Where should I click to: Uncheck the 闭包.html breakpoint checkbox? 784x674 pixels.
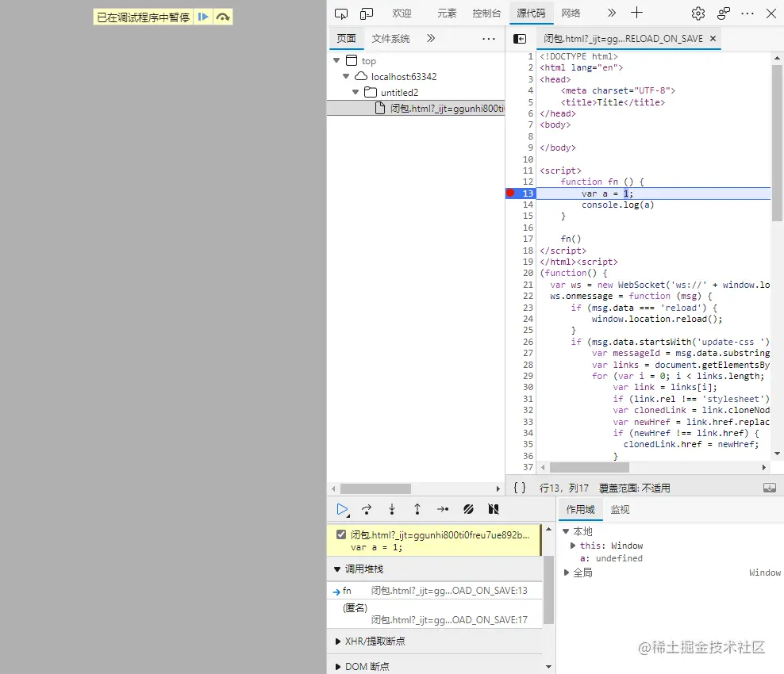tap(341, 534)
